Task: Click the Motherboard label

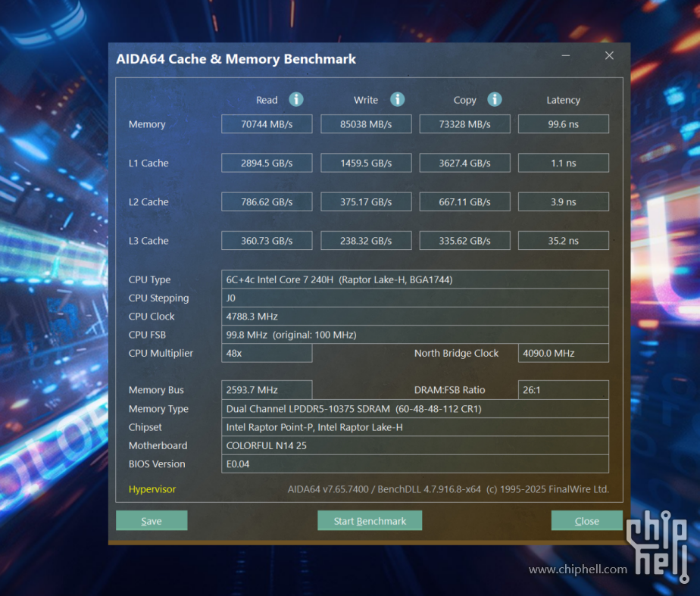Action: point(158,445)
